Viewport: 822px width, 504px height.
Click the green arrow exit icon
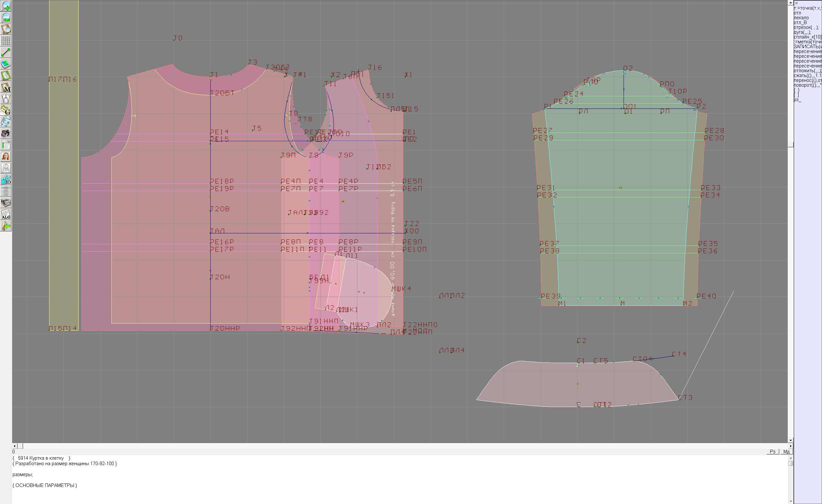click(6, 226)
